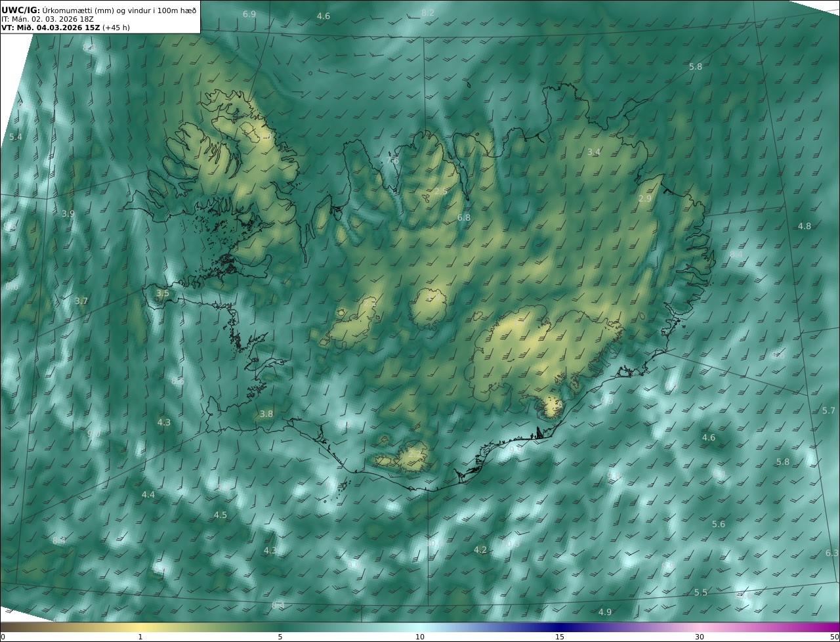840x642 pixels.
Task: Click the map value 3.5
Action: [x=162, y=293]
